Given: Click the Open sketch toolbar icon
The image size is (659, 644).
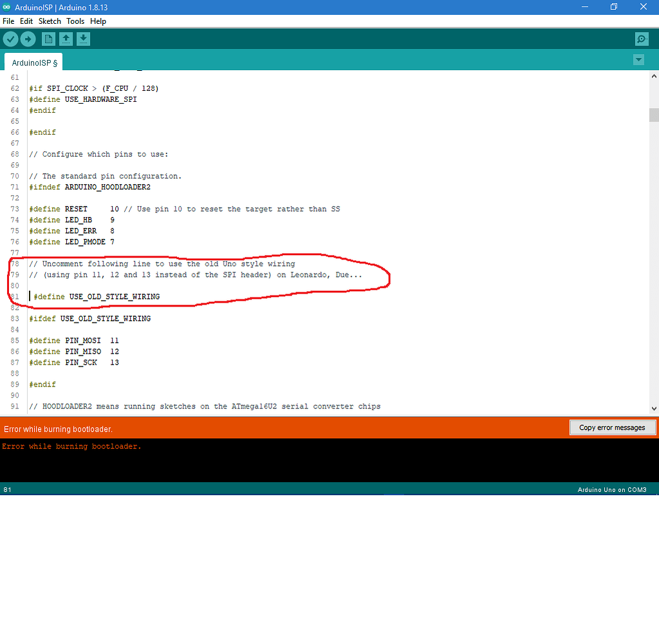Looking at the screenshot, I should tap(66, 39).
